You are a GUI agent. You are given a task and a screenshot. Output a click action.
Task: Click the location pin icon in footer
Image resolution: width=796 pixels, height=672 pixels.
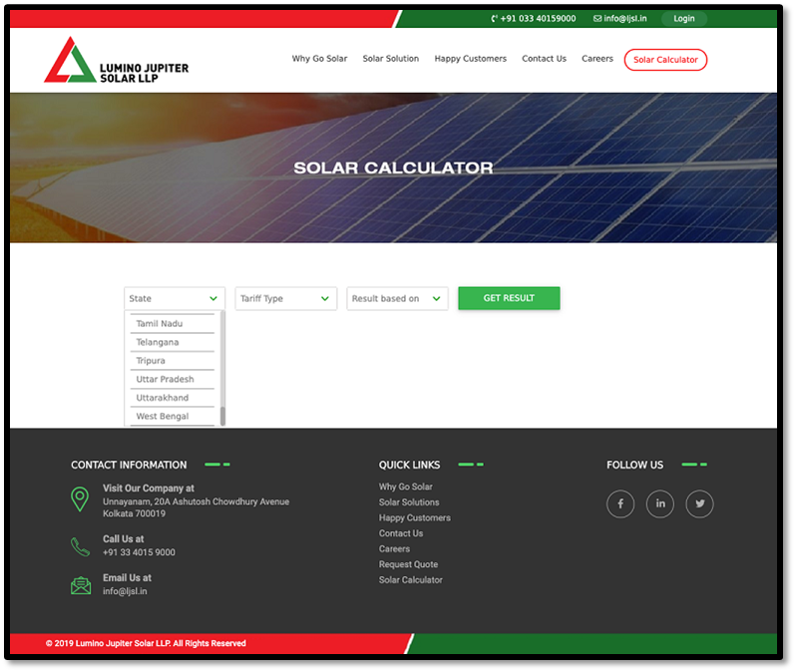point(80,500)
